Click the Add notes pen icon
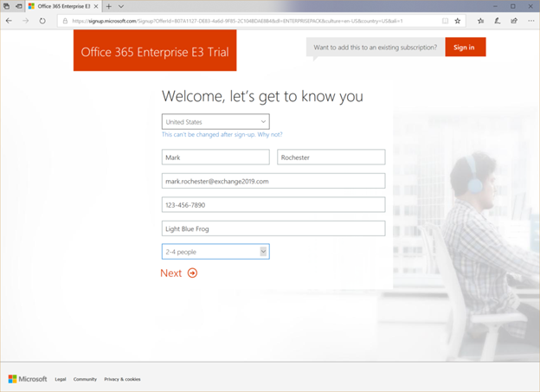 [498, 21]
